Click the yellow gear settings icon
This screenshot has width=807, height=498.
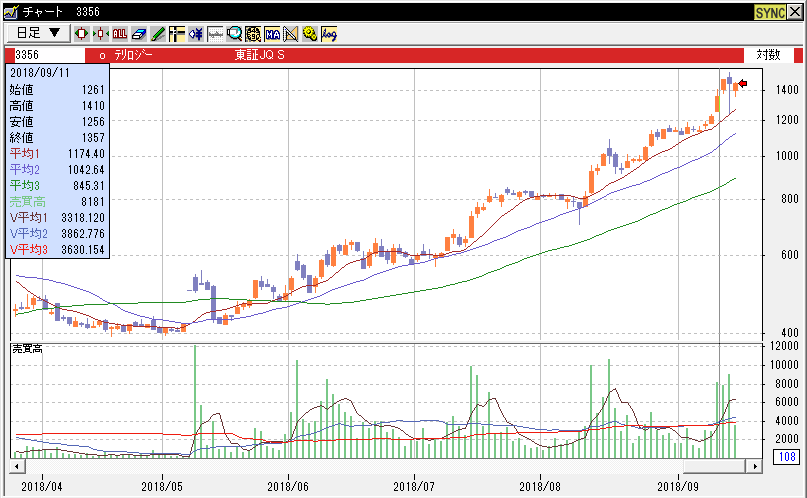pyautogui.click(x=310, y=33)
